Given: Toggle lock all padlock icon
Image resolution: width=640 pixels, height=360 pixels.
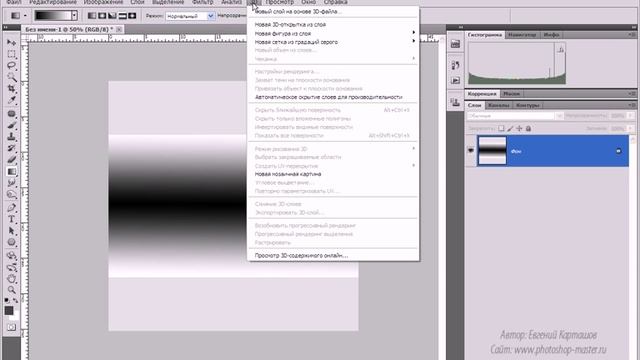Looking at the screenshot, I should click(x=528, y=128).
